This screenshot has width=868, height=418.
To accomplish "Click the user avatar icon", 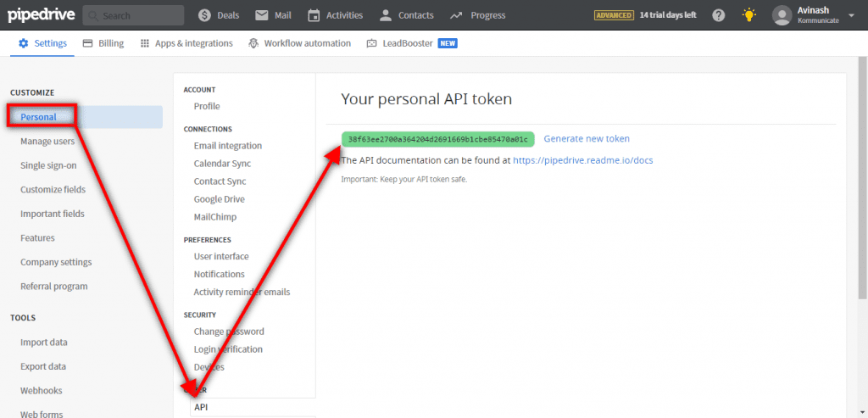I will coord(782,15).
